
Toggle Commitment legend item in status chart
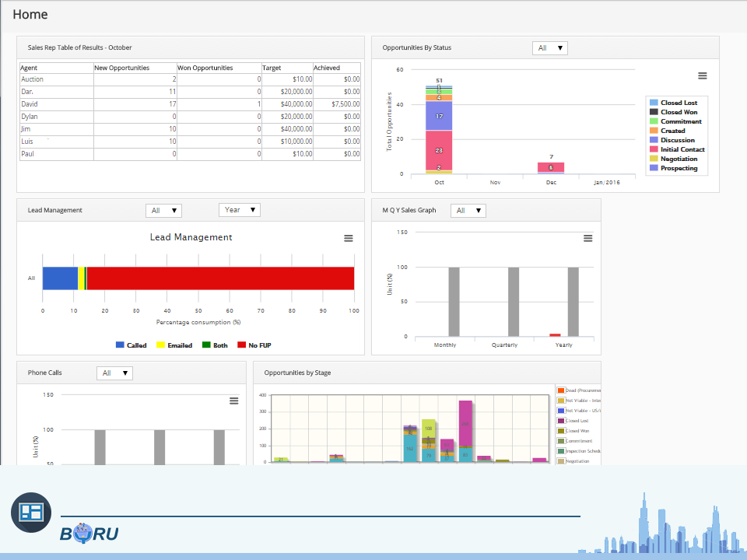click(x=675, y=121)
